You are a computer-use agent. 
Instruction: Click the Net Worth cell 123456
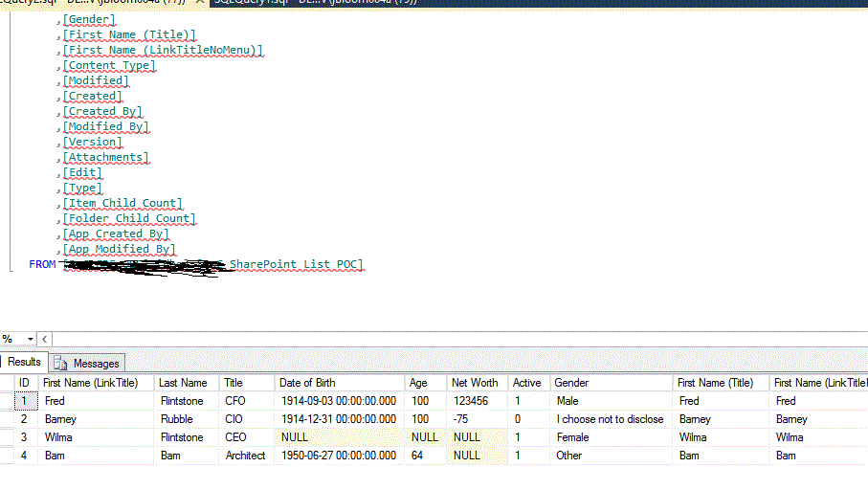click(478, 401)
